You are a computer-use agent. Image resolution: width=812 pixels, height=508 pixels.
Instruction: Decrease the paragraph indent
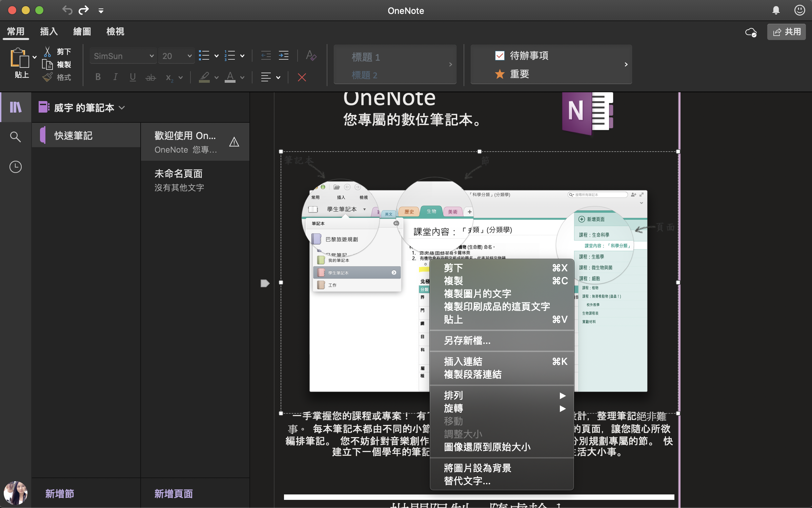tap(266, 56)
